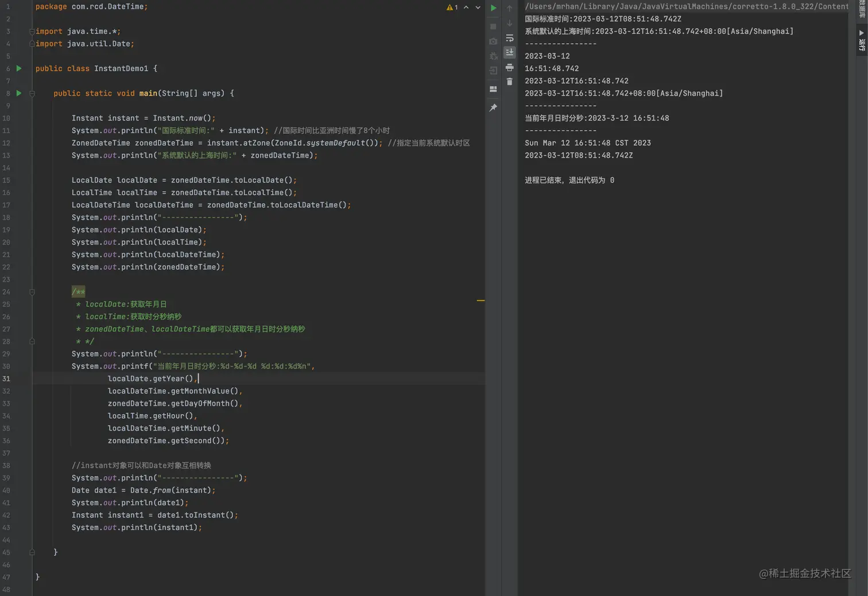Click console line 当前年月日时分秒:2023-3-12 16:51:48
This screenshot has width=868, height=596.
pyautogui.click(x=597, y=118)
